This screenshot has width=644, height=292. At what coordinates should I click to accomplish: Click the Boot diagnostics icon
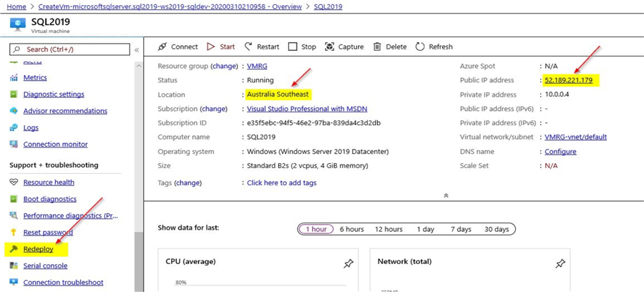(14, 199)
